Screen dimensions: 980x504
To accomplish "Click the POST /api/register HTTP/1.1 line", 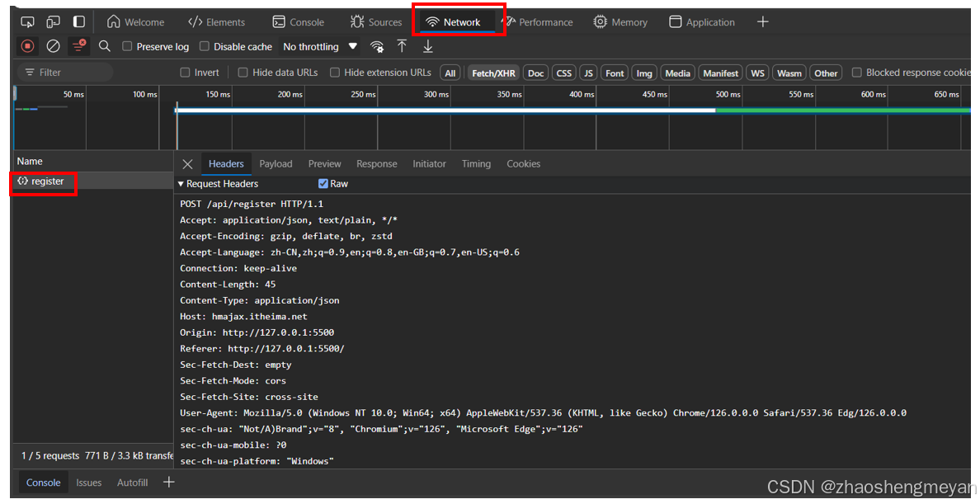I will (252, 204).
